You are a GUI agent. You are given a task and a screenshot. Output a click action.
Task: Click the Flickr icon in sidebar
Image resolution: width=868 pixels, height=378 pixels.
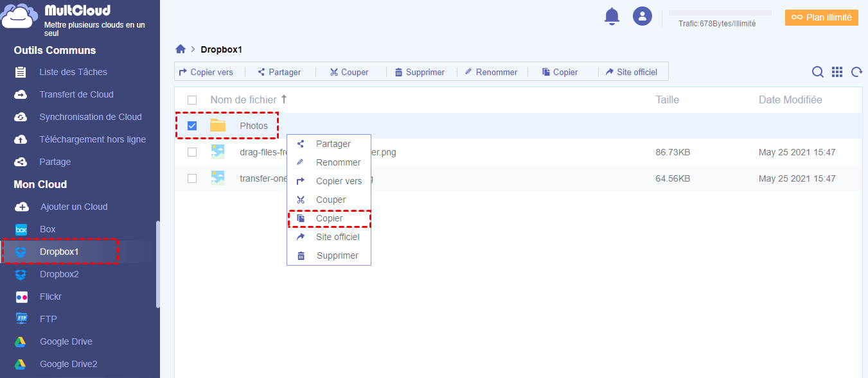[x=21, y=296]
